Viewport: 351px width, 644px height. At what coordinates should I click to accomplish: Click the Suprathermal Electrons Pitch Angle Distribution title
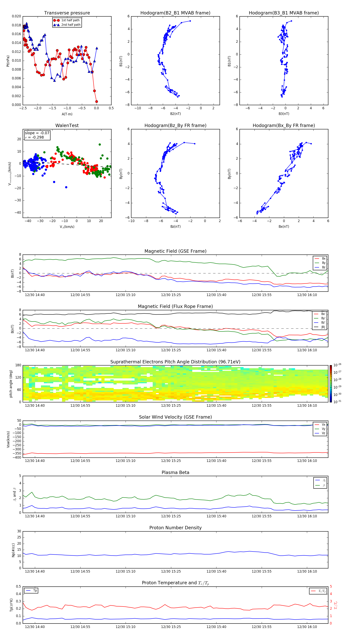[x=175, y=362]
